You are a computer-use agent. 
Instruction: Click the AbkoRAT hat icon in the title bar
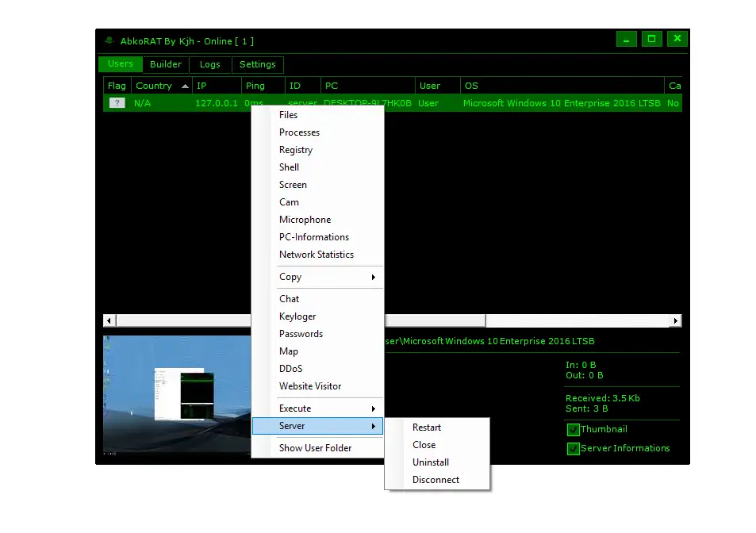coord(109,40)
